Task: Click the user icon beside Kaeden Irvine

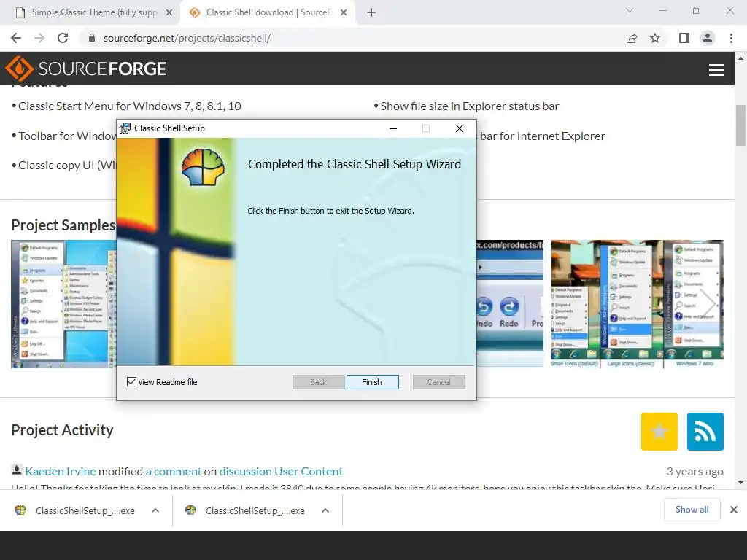Action: tap(17, 470)
